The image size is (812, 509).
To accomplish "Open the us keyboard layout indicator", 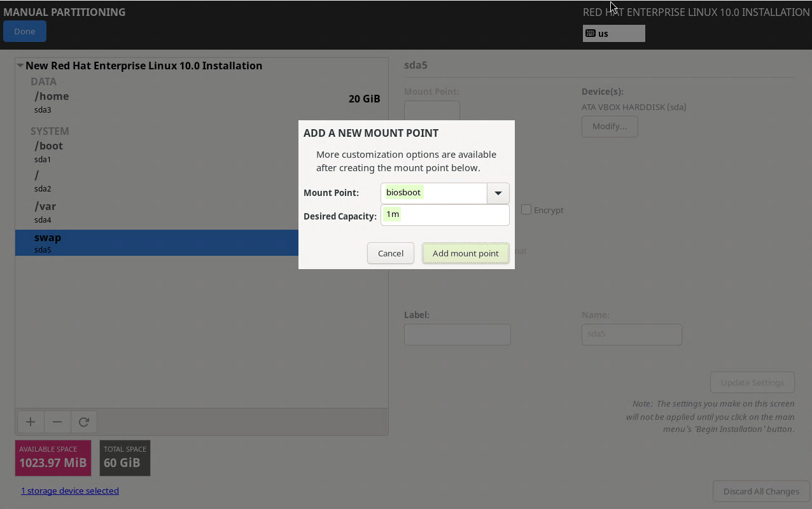I will [614, 34].
